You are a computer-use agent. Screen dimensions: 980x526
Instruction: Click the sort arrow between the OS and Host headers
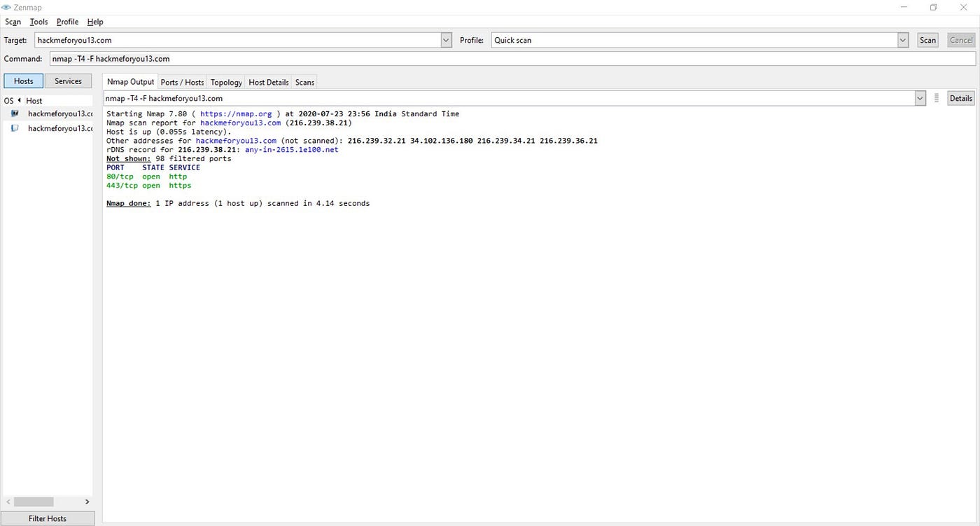click(x=20, y=100)
